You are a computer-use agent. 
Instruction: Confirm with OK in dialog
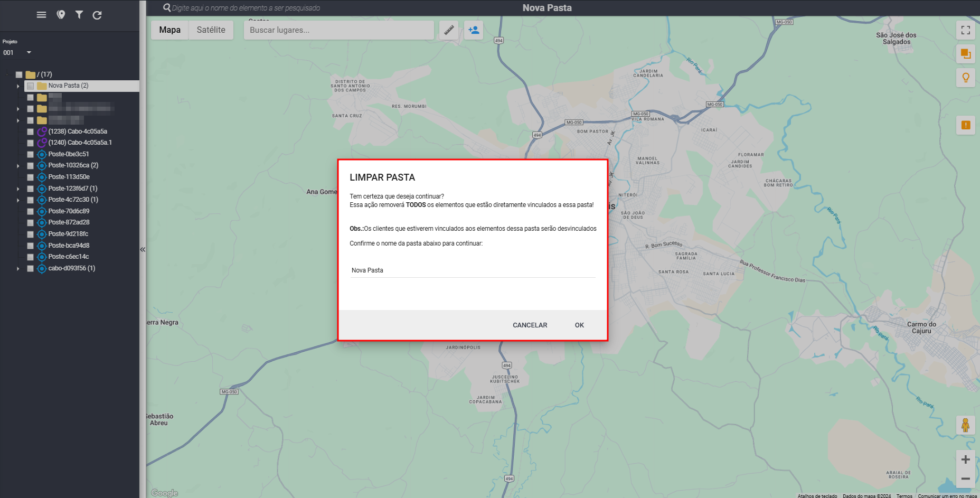[x=579, y=325]
